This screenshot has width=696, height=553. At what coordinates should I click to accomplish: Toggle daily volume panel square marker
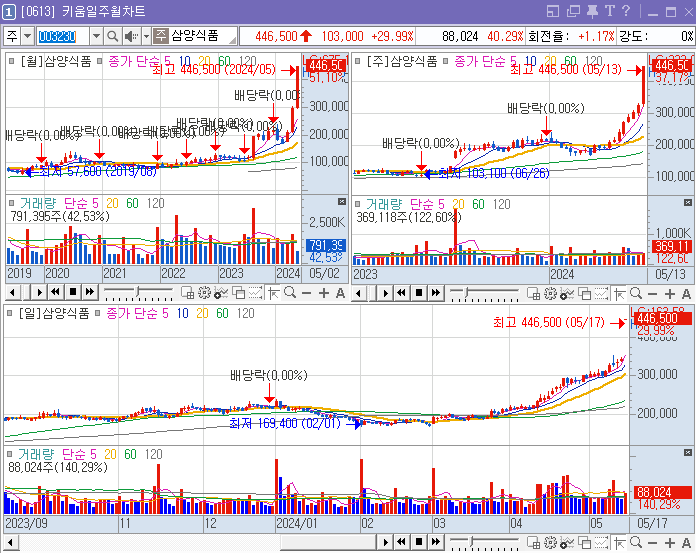click(x=9, y=454)
